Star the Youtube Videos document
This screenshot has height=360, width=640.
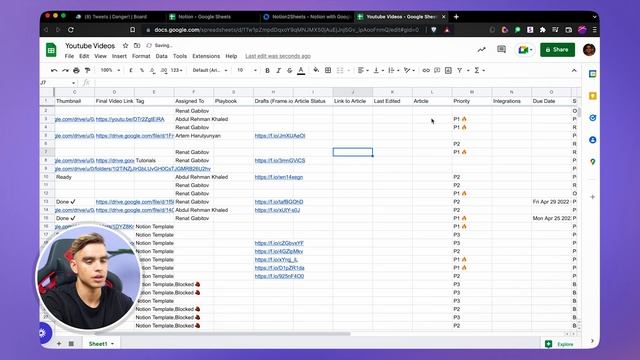pos(125,45)
